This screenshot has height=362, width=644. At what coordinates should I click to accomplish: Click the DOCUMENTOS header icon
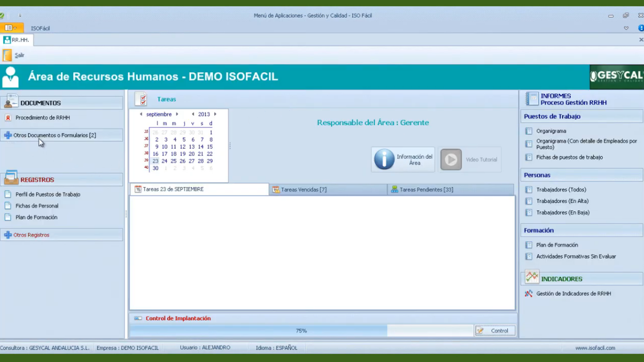tap(11, 101)
